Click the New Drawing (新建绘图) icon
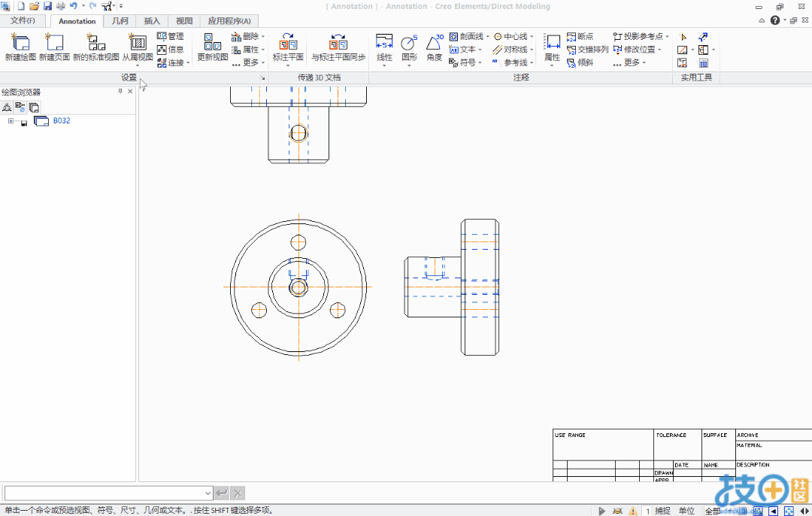Screen dimensions: 812x516 pos(20,42)
